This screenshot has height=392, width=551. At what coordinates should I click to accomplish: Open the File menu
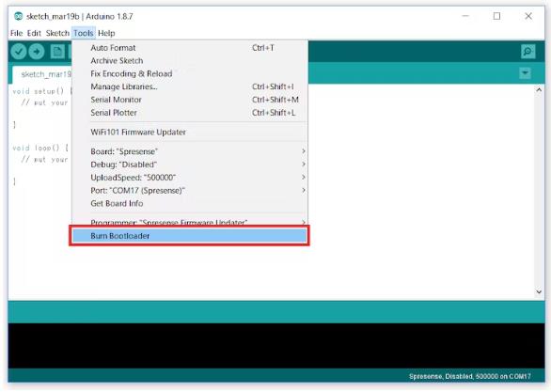pos(16,33)
